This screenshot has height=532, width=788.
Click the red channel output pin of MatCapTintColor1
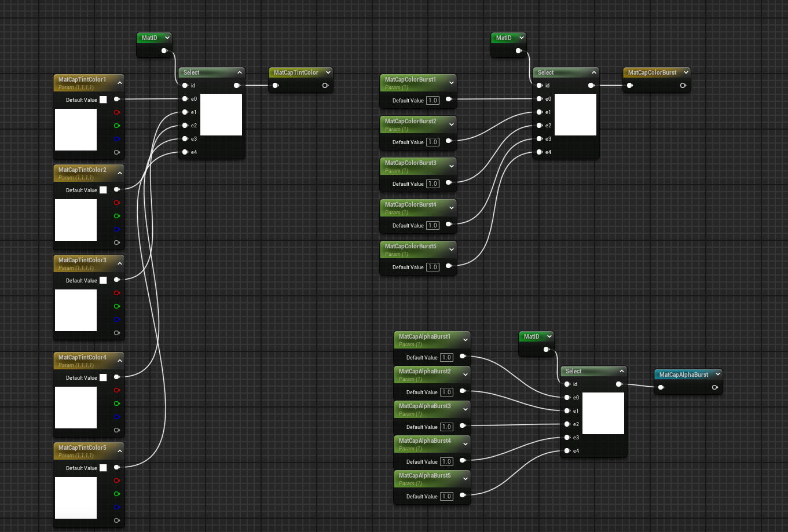click(117, 112)
